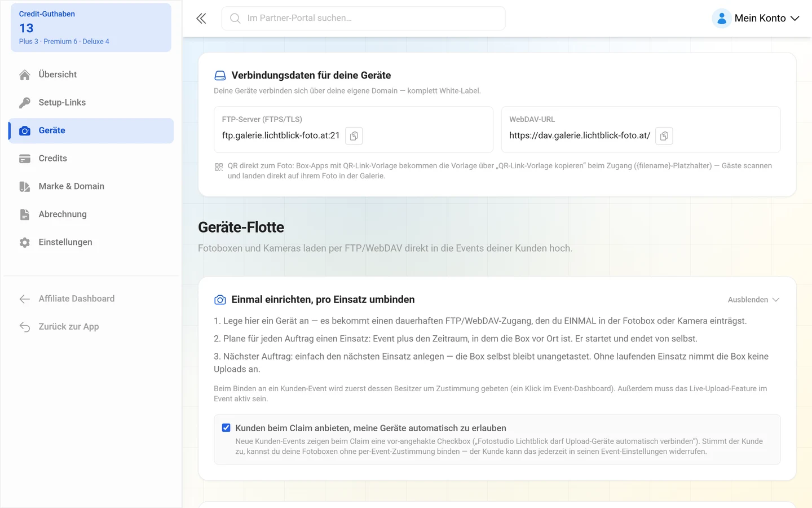This screenshot has width=812, height=508.
Task: Collapse sidebar with double-chevron icon
Action: (201, 19)
